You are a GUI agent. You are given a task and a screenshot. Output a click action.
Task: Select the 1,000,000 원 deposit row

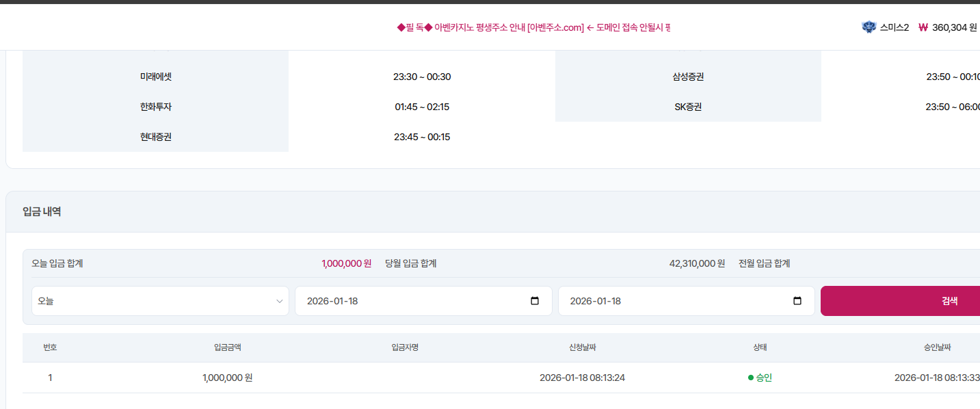click(x=228, y=378)
